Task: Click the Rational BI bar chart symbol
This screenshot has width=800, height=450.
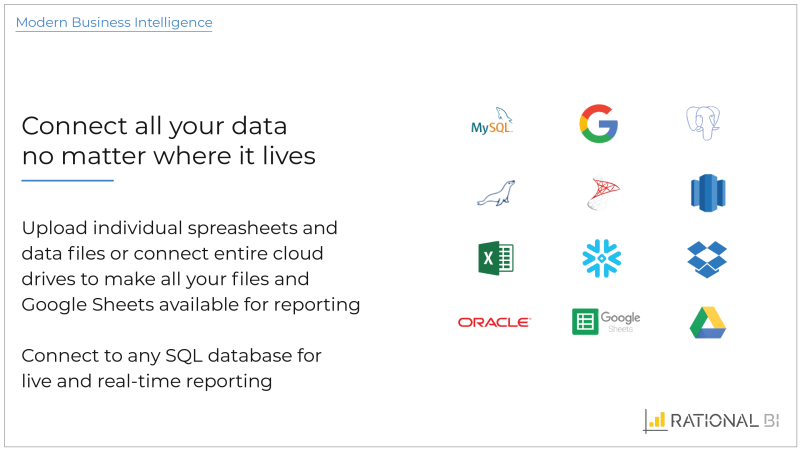Action: (655, 421)
